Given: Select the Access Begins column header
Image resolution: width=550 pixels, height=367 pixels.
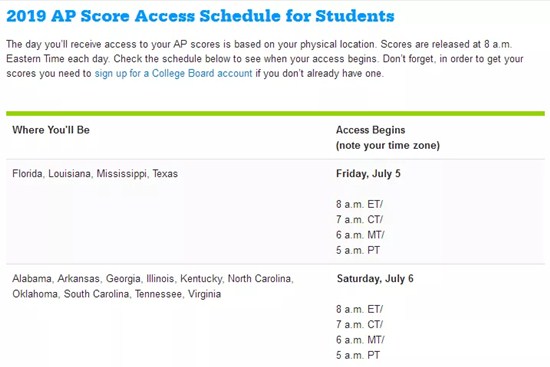Looking at the screenshot, I should pyautogui.click(x=370, y=130).
